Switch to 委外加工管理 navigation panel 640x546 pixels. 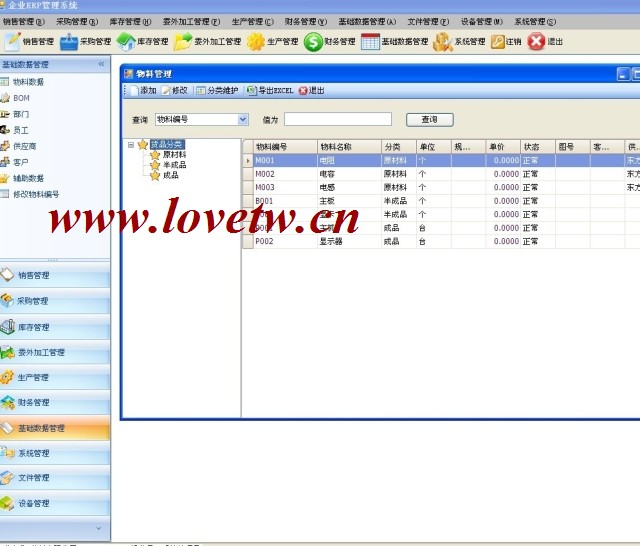point(55,352)
